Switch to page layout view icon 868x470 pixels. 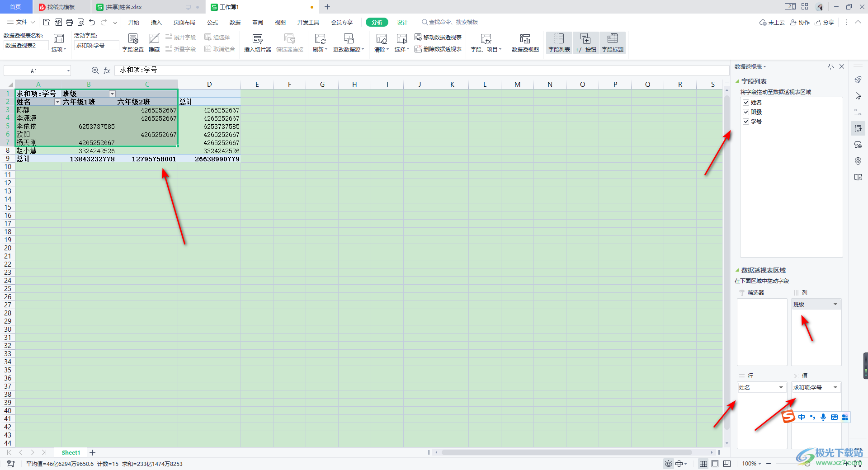coord(715,464)
